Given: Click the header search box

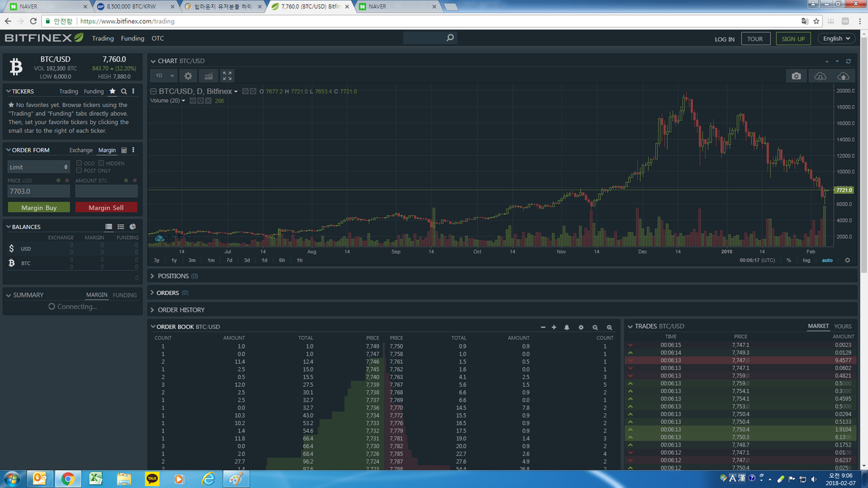Looking at the screenshot, I should (x=430, y=39).
